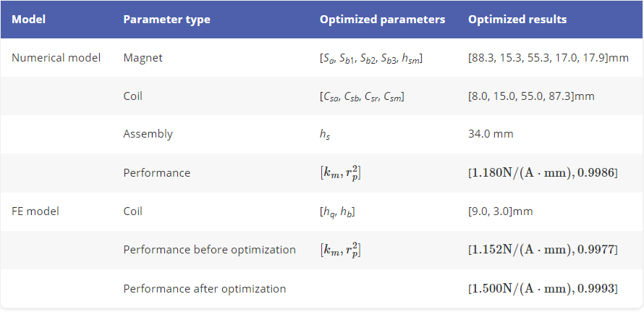This screenshot has width=644, height=315.
Task: Select the result "[88.3, 15.3, 55.3, 17.0, 17.9]mm"
Action: click(548, 57)
